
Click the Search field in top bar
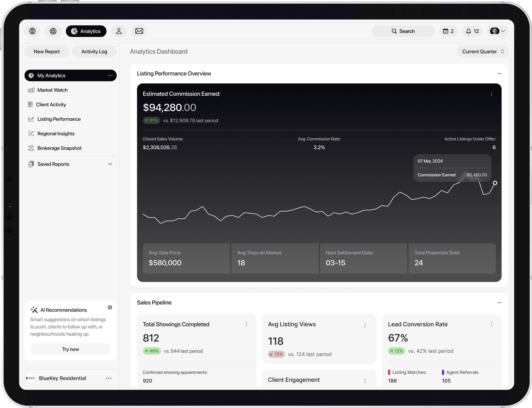coord(403,31)
